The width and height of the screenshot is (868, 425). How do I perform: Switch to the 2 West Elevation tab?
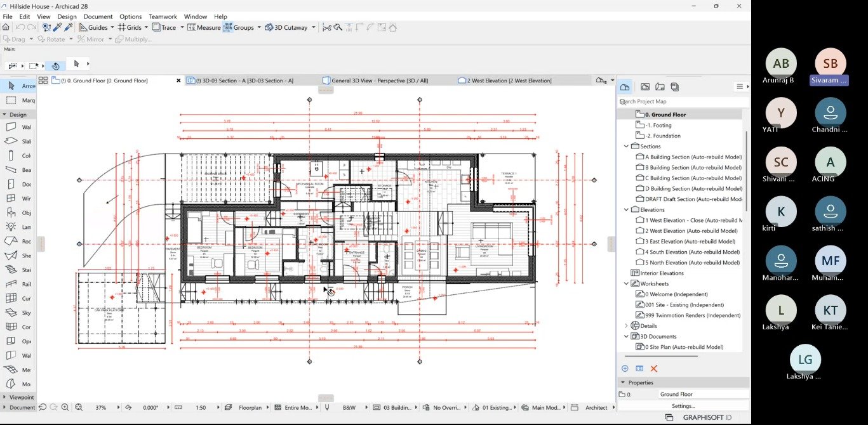pyautogui.click(x=509, y=81)
